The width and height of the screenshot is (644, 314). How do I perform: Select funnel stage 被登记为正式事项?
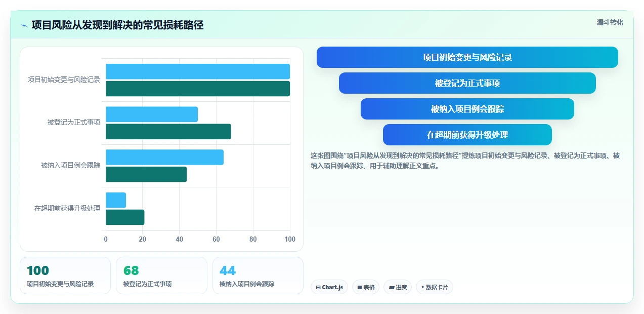click(467, 83)
